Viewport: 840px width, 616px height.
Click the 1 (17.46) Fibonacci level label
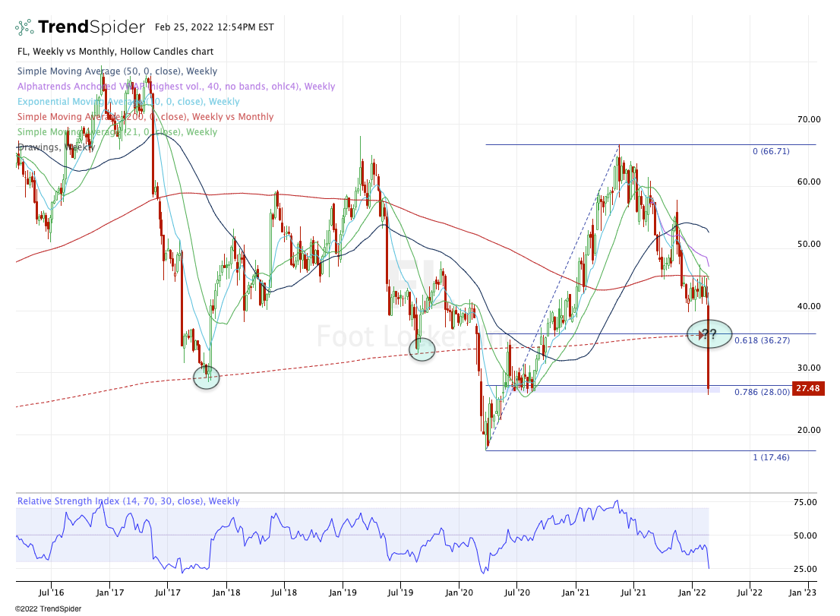pyautogui.click(x=771, y=457)
